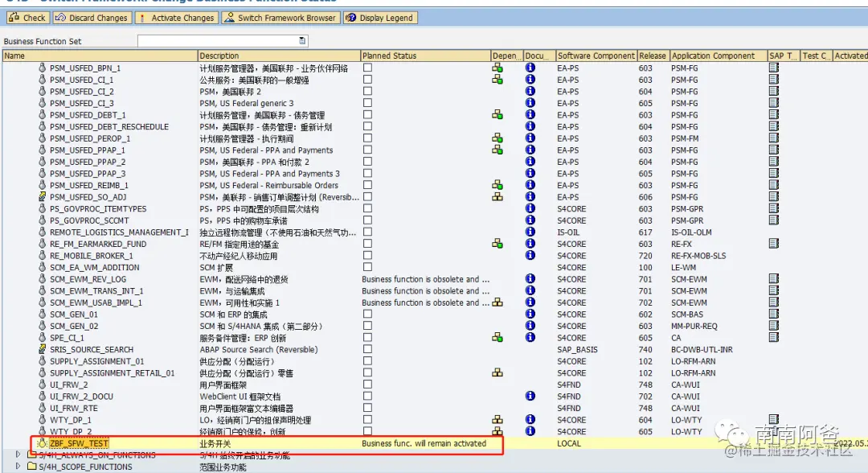Click the Software Component column header
868x473 pixels.
(x=596, y=56)
